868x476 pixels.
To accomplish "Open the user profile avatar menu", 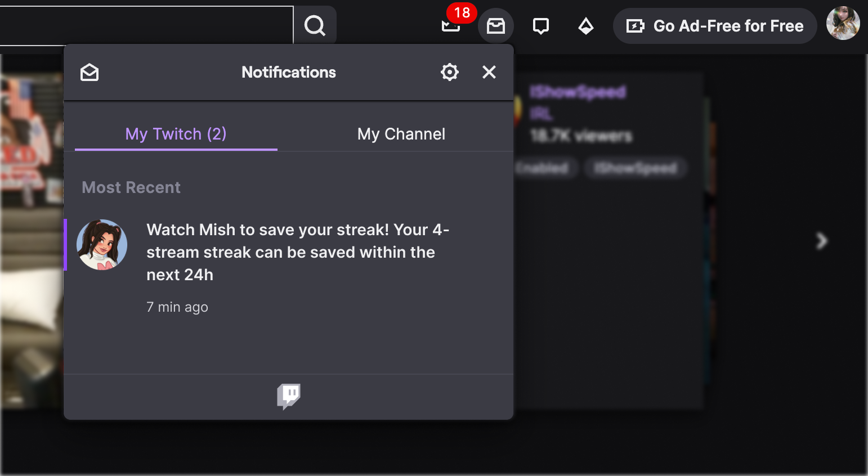I will 842,24.
